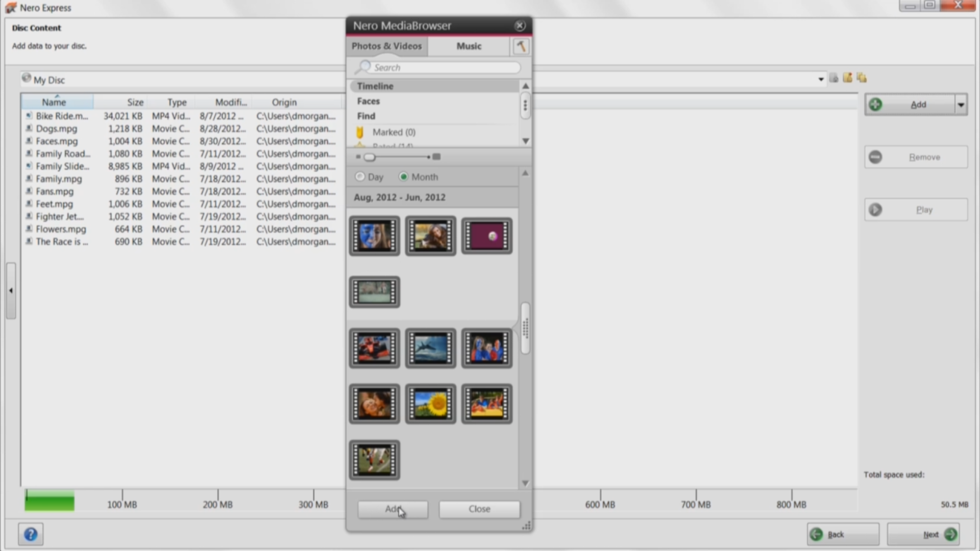The width and height of the screenshot is (980, 551).
Task: Click the MediaBrowser resize grip corner
Action: click(526, 525)
